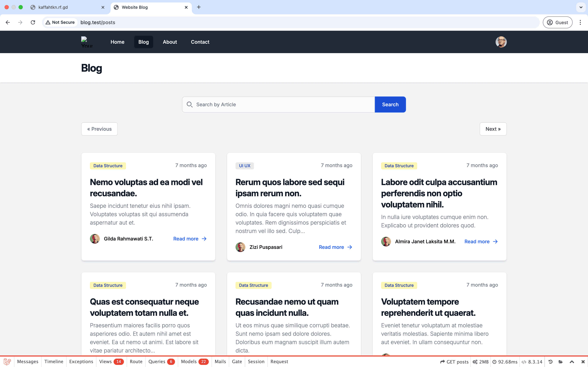Click the site logo image in the navbar
The image size is (588, 367).
(87, 42)
